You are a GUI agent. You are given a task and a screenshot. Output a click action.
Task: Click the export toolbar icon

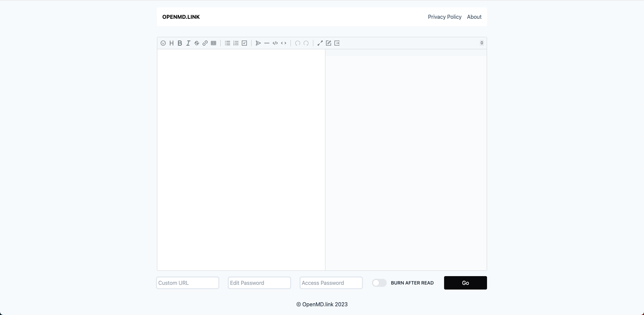[x=337, y=43]
